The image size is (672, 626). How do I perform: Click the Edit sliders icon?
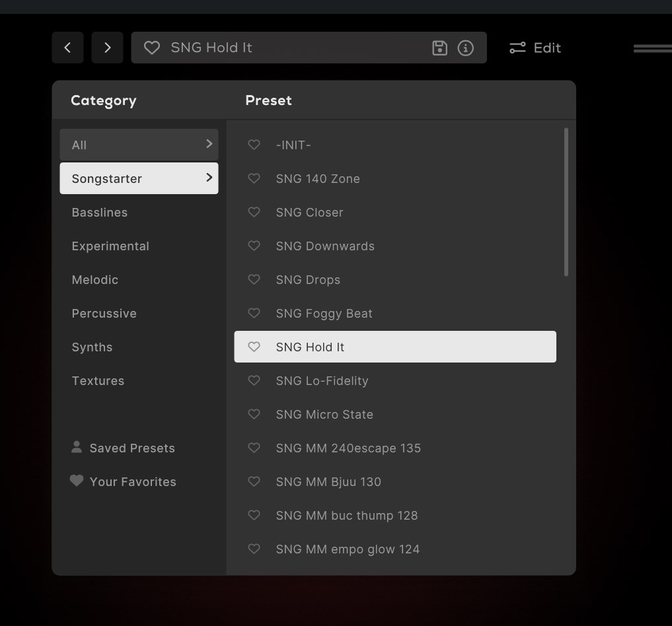point(517,48)
